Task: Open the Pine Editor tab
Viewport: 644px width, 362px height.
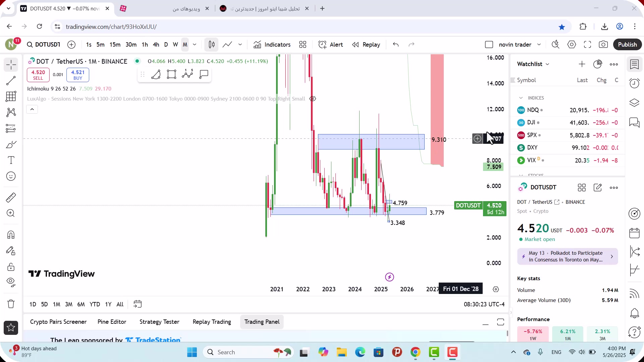Action: tap(112, 322)
